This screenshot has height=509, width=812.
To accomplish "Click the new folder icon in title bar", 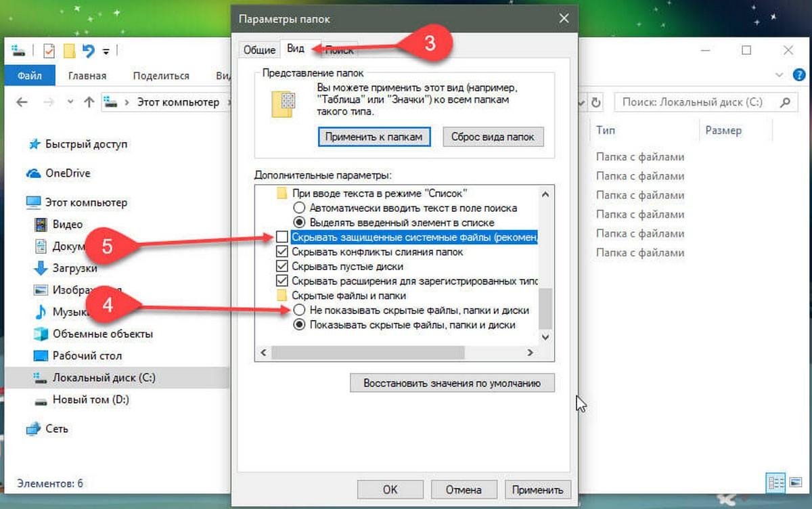I will [68, 51].
